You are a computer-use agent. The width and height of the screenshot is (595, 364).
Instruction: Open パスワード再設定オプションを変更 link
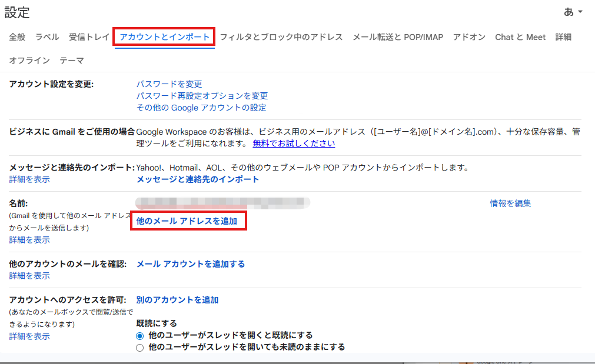pyautogui.click(x=202, y=96)
